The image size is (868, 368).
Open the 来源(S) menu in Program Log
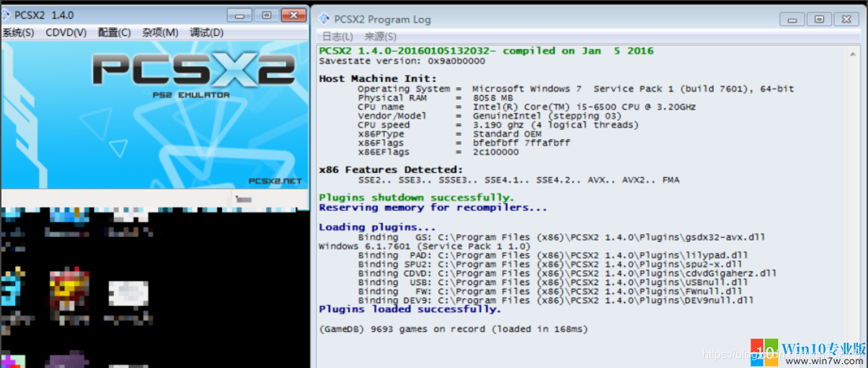[381, 37]
